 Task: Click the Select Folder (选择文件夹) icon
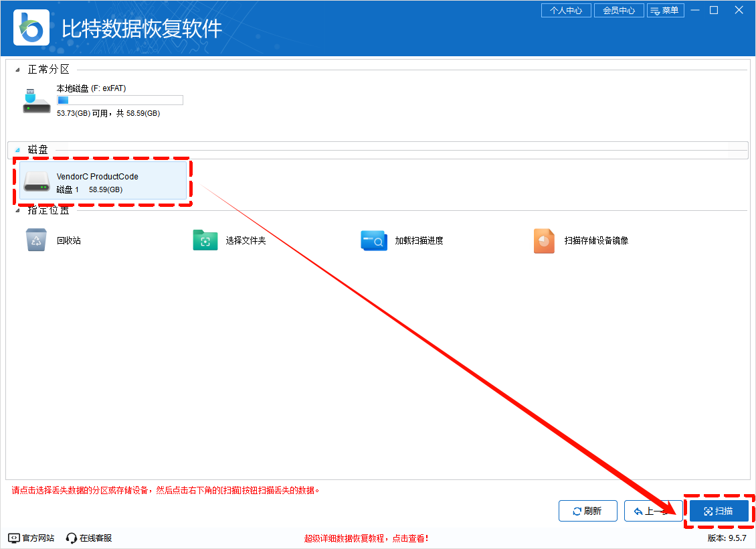(x=205, y=240)
